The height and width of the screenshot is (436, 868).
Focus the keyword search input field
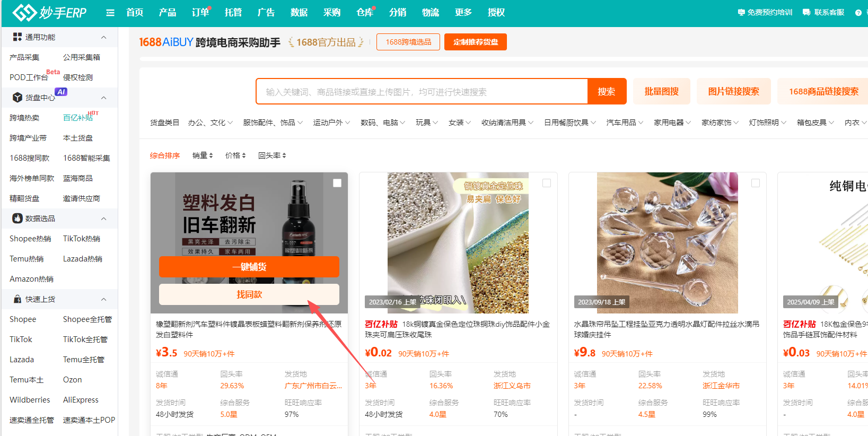(422, 91)
